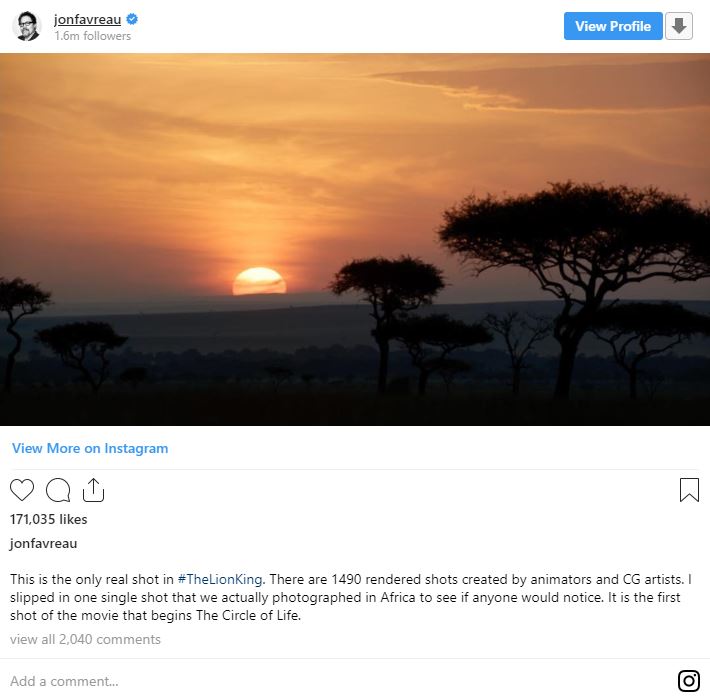Click the Instagram logo icon
710x698 pixels.
pos(689,681)
